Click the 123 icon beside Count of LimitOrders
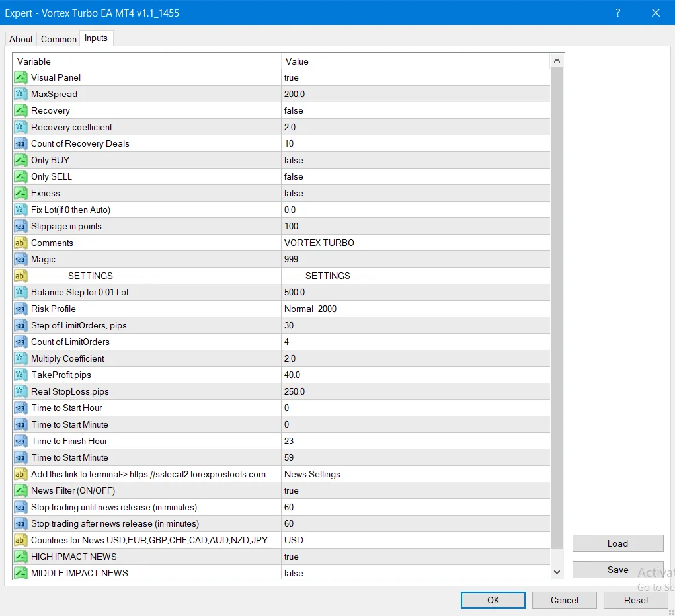Screen dimensions: 675x616 (20, 342)
